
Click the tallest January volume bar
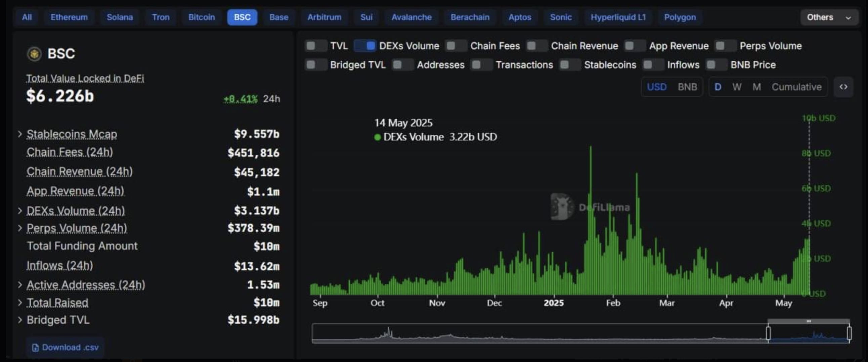pyautogui.click(x=590, y=221)
